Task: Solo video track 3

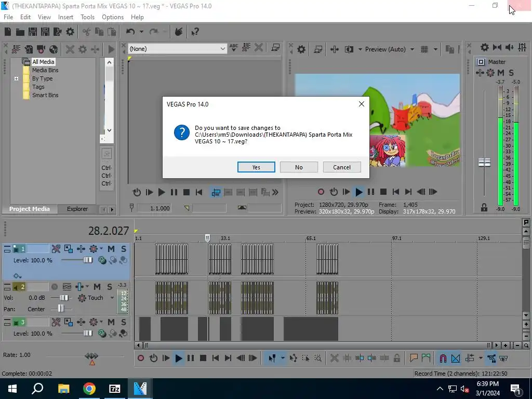Action: pyautogui.click(x=124, y=322)
